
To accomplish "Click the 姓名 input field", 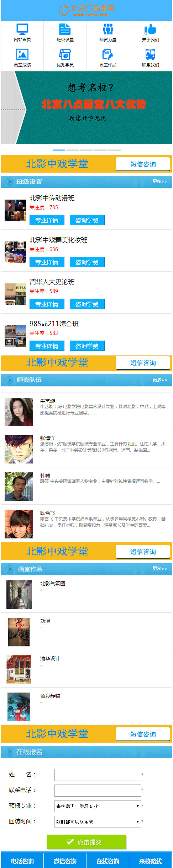I will tap(98, 775).
